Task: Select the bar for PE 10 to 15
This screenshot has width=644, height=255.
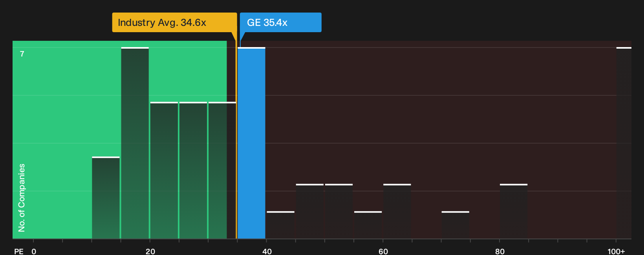Action: click(x=106, y=198)
